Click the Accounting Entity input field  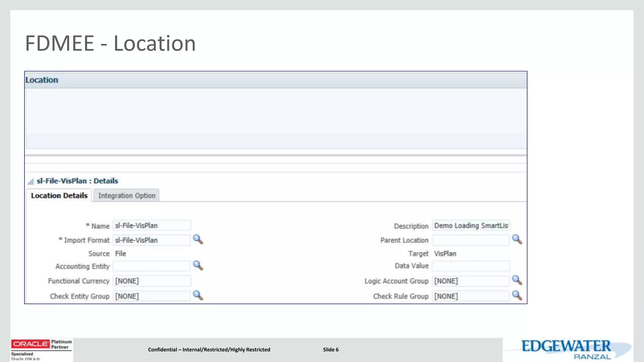click(x=152, y=266)
